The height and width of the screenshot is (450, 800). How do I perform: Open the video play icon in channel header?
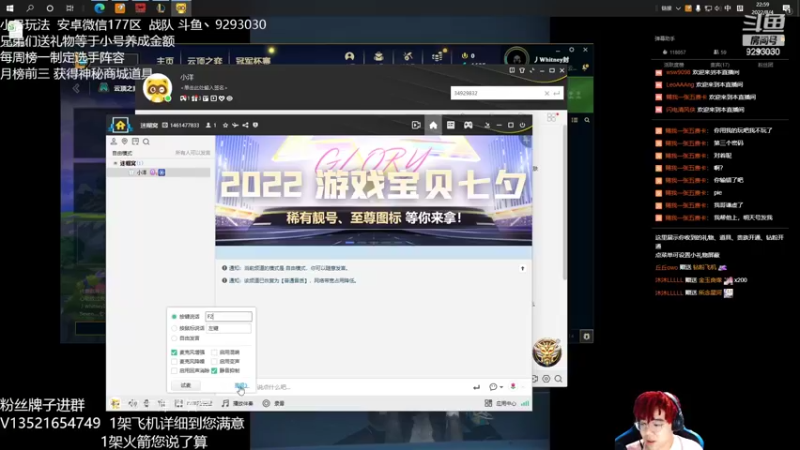[x=416, y=125]
